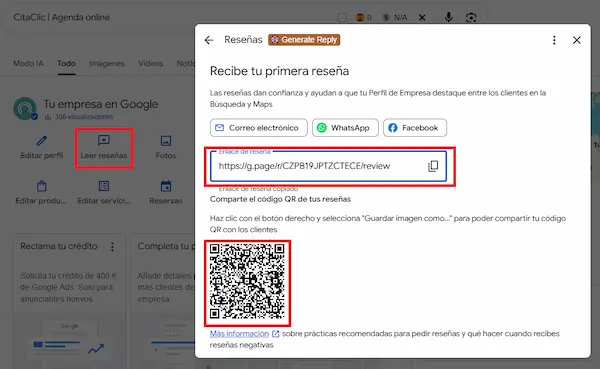Click the business profile avatar logo
Screen dimensions: 600x369
tap(25, 109)
